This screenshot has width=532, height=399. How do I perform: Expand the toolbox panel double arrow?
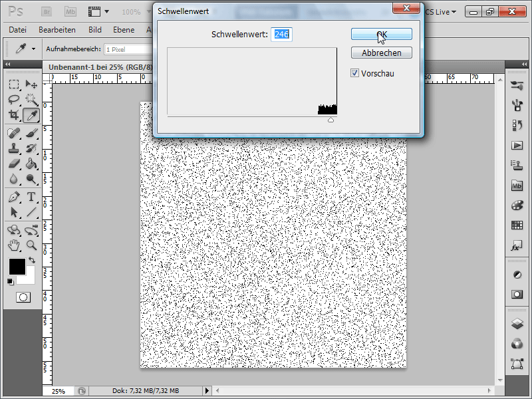tap(7, 64)
